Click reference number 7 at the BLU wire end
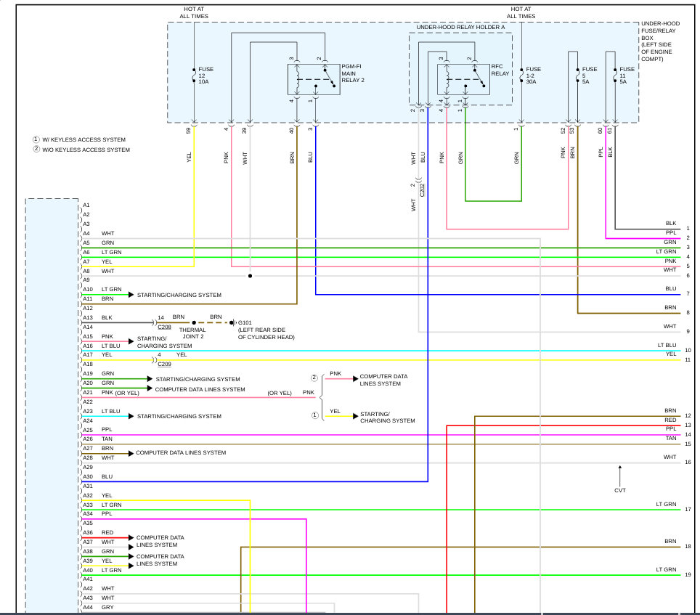The height and width of the screenshot is (615, 700). 688,293
